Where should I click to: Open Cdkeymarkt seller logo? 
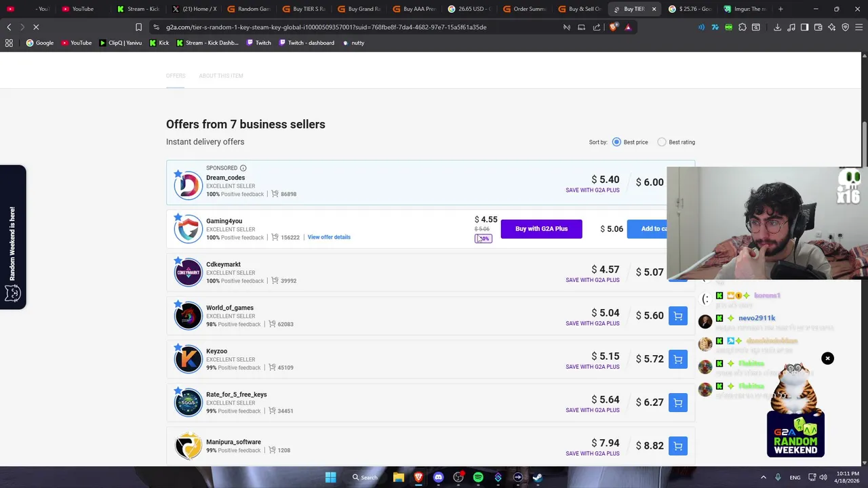(188, 272)
